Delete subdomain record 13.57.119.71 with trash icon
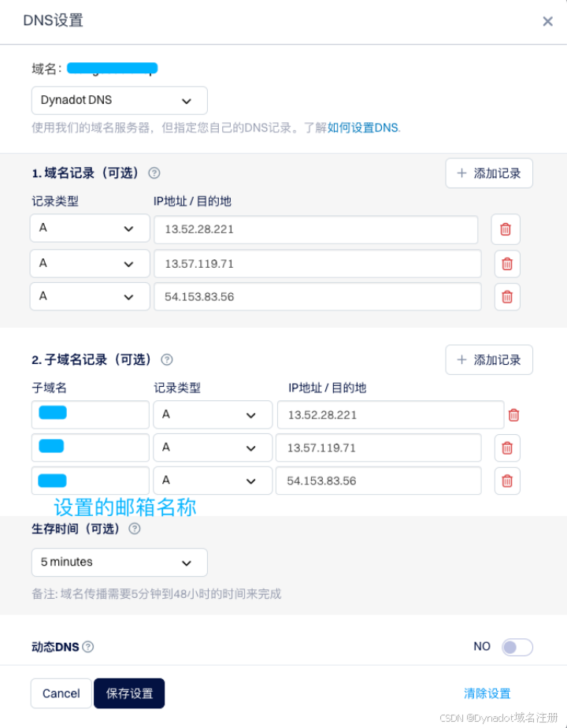The height and width of the screenshot is (728, 567). [507, 448]
